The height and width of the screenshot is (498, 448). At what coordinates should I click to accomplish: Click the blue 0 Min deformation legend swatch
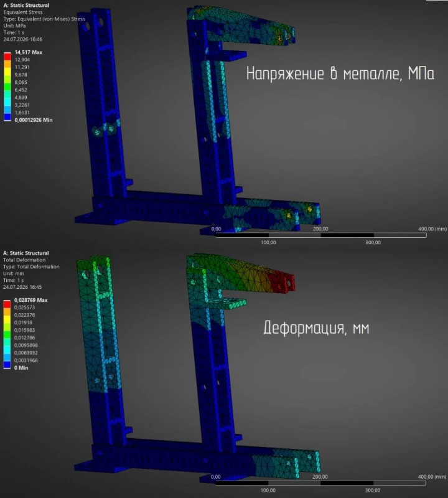(7, 365)
